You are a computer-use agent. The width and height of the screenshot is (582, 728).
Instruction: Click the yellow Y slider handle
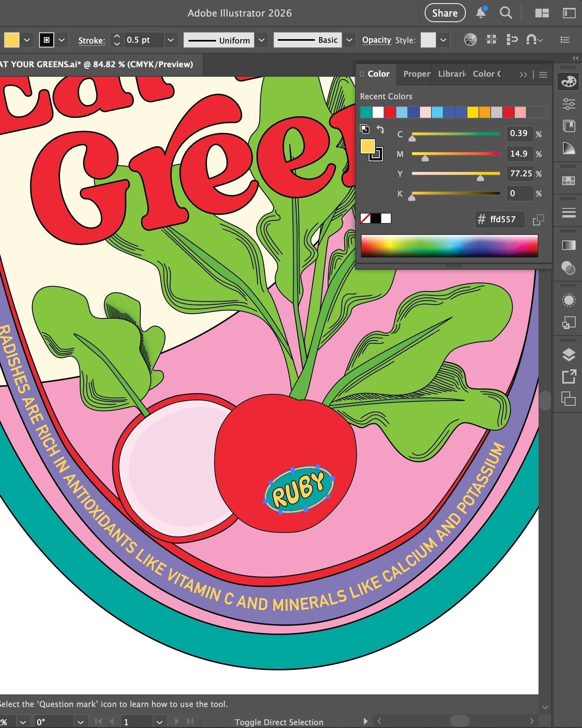click(x=480, y=178)
